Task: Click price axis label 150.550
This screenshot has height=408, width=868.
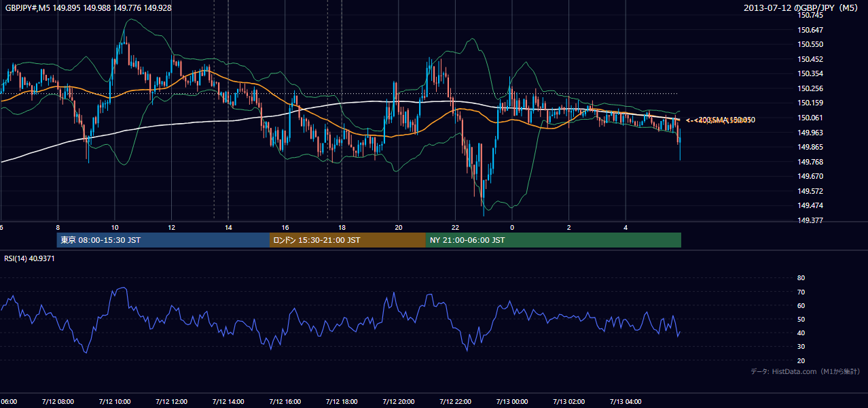Action: [x=811, y=44]
